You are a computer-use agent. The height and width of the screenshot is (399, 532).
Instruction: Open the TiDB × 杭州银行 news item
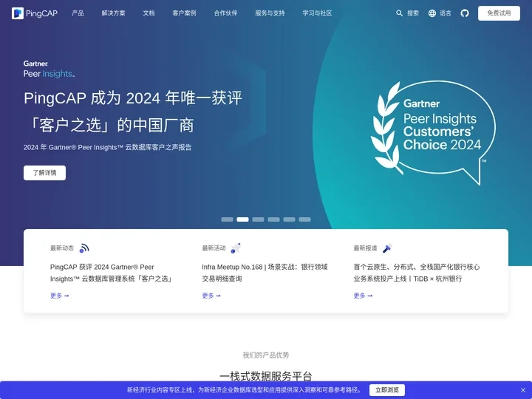coord(417,273)
